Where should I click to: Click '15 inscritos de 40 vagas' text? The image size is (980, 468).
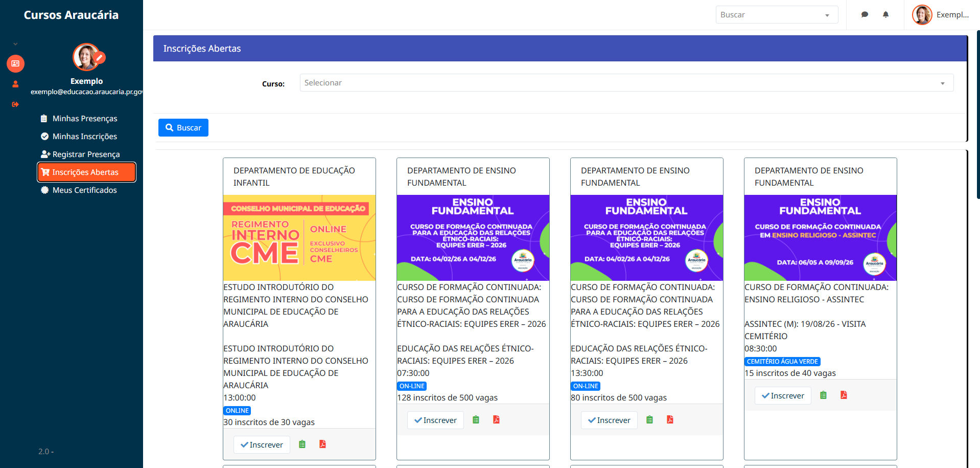790,373
